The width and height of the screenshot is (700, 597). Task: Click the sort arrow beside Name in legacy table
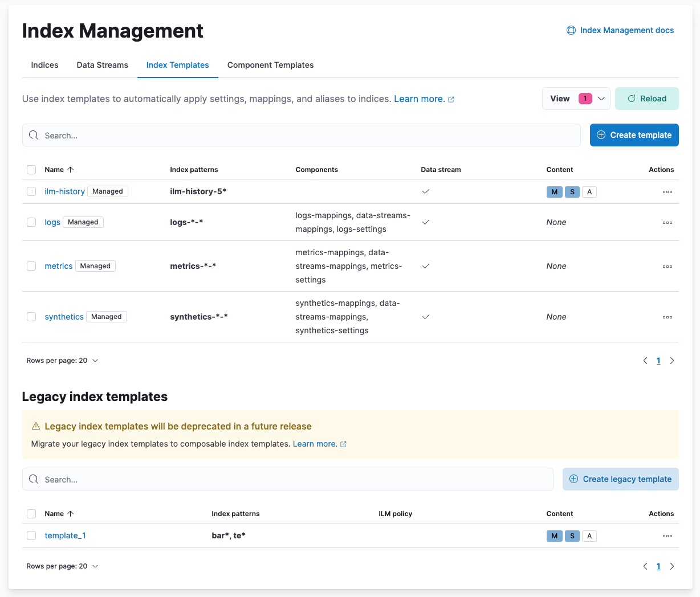(x=71, y=514)
